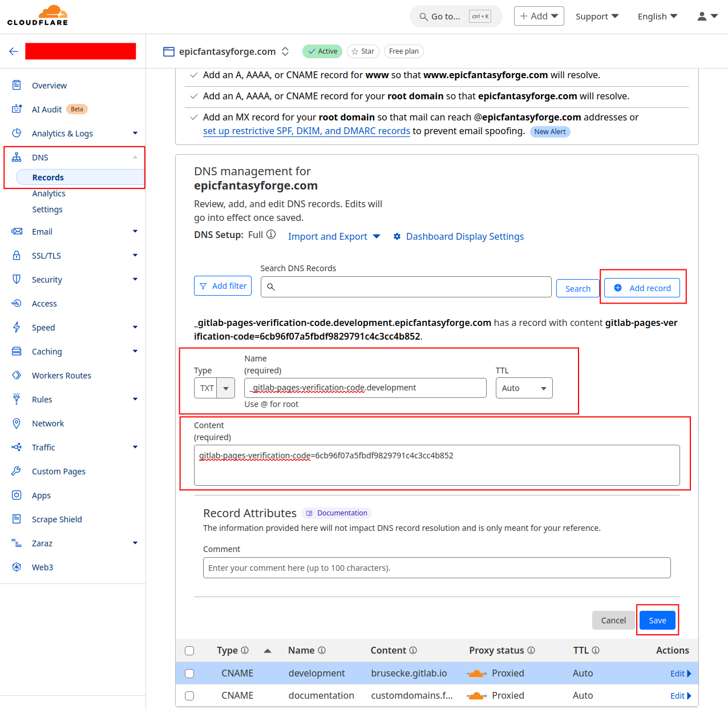Click the Search DNS Records input field
The height and width of the screenshot is (709, 728).
click(x=406, y=287)
